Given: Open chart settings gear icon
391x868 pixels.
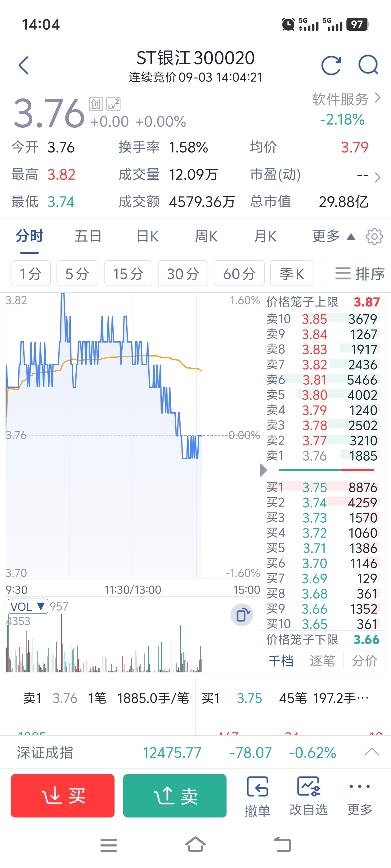Looking at the screenshot, I should (375, 237).
